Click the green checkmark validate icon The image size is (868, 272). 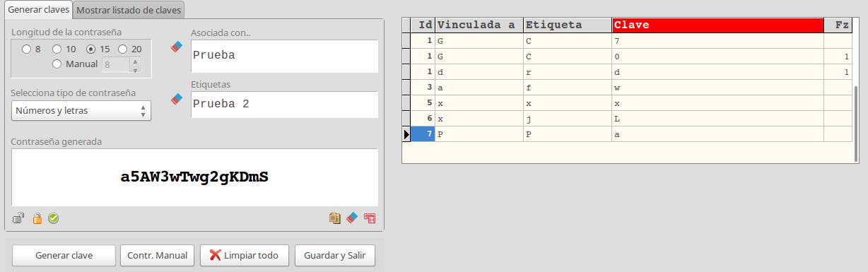pos(53,218)
